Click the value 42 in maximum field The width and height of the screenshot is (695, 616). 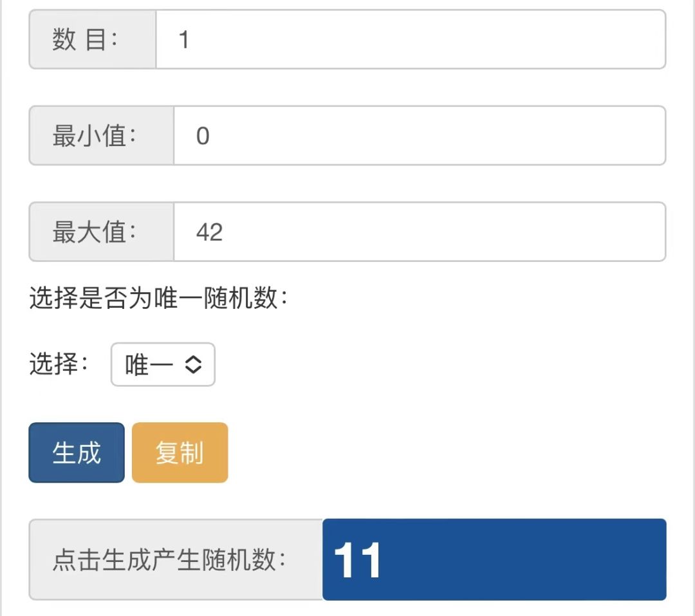(x=209, y=232)
